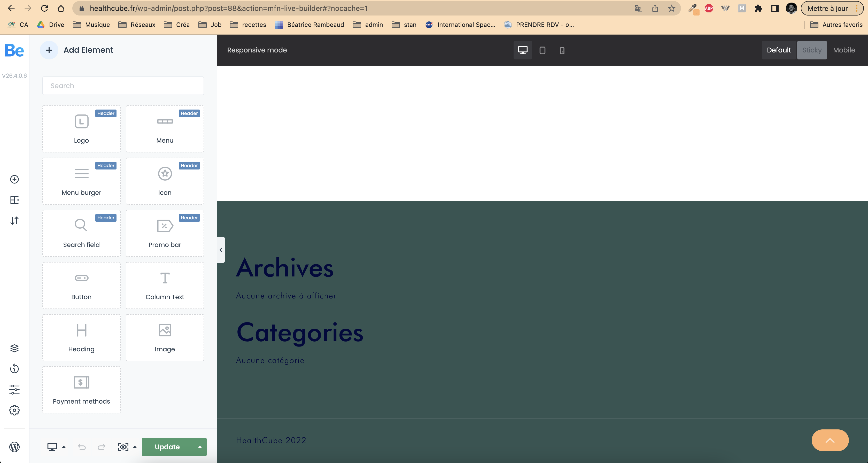
Task: Click the Categories heading
Action: click(x=300, y=333)
